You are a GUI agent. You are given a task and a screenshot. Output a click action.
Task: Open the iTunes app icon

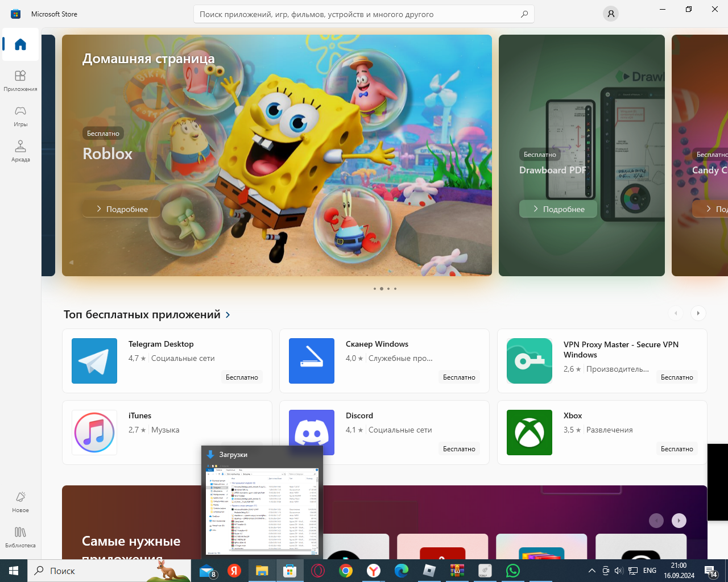pyautogui.click(x=94, y=433)
